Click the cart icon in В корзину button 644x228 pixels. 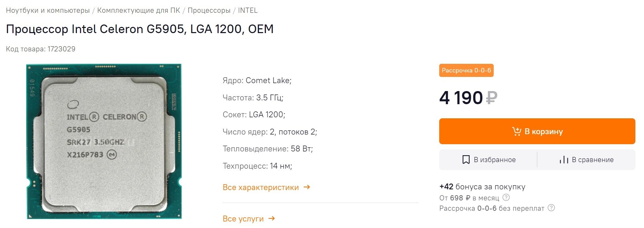(x=516, y=131)
